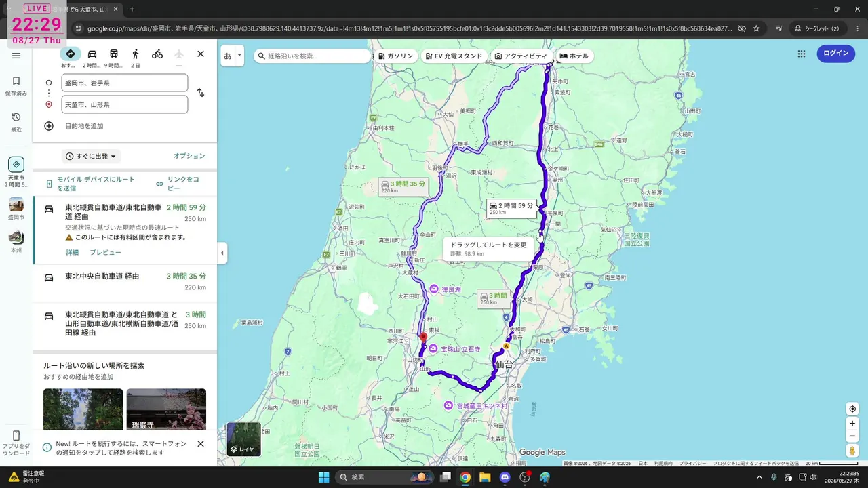Filter map by ホテル

pos(574,56)
